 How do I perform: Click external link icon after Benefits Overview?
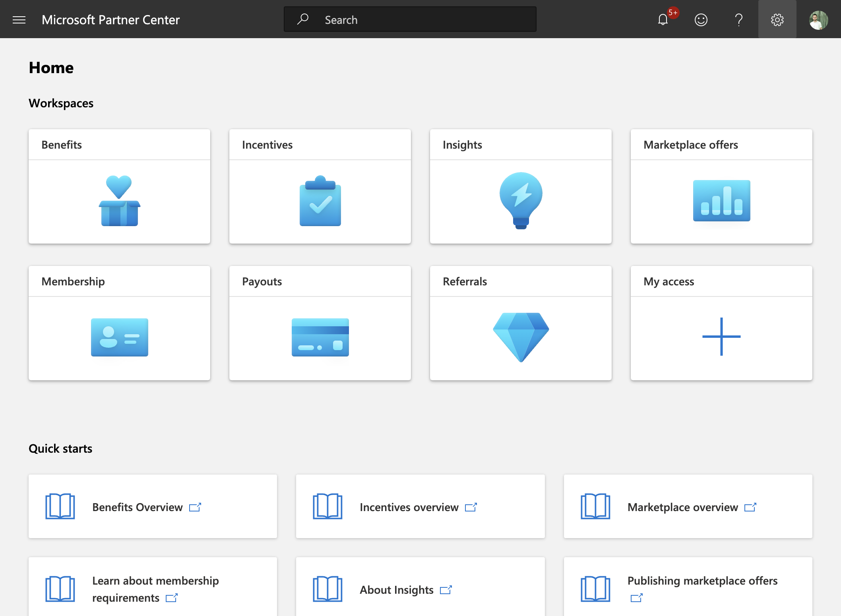click(195, 507)
